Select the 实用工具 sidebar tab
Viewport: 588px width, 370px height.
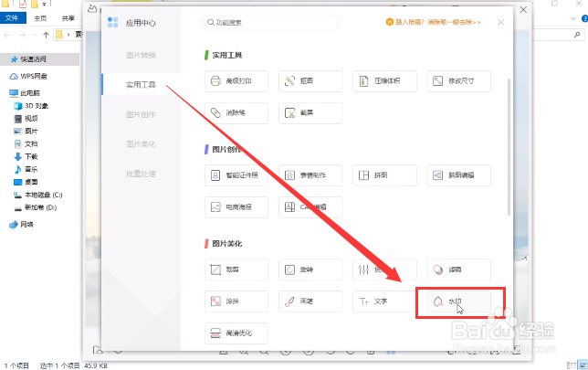[x=141, y=85]
